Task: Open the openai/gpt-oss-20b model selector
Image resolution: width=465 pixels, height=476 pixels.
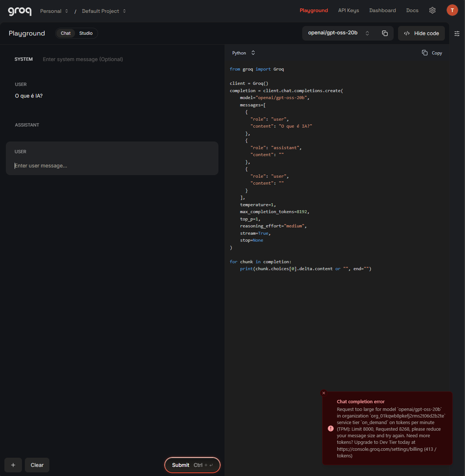Action: 338,33
